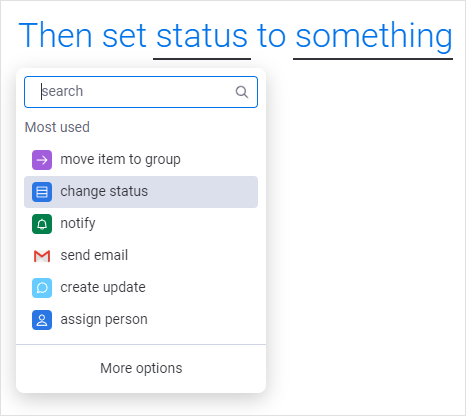Open the underlined "something" value picker
Image resolution: width=466 pixels, height=416 pixels.
click(373, 36)
